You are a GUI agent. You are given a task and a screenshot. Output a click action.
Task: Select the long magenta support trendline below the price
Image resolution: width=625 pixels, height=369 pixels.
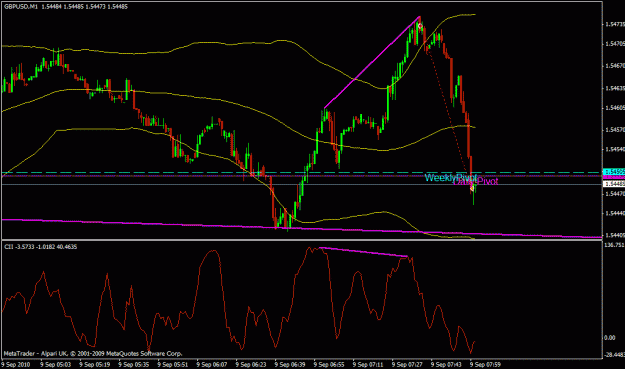point(302,228)
